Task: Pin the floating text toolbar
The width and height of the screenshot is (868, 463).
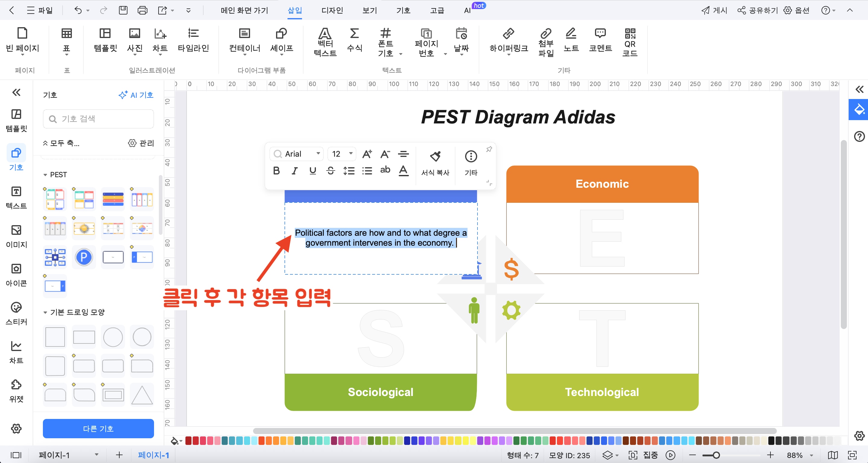Action: click(x=489, y=149)
